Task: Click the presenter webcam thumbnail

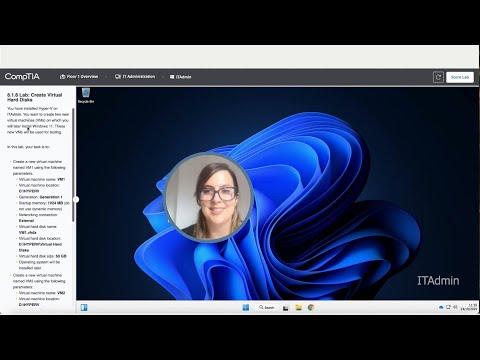Action: [208, 198]
